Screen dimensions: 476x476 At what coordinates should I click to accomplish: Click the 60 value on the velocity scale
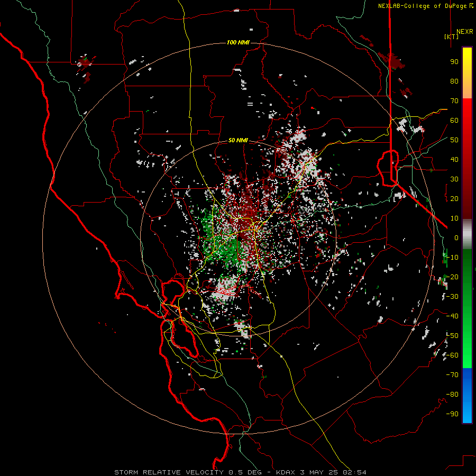coord(454,121)
